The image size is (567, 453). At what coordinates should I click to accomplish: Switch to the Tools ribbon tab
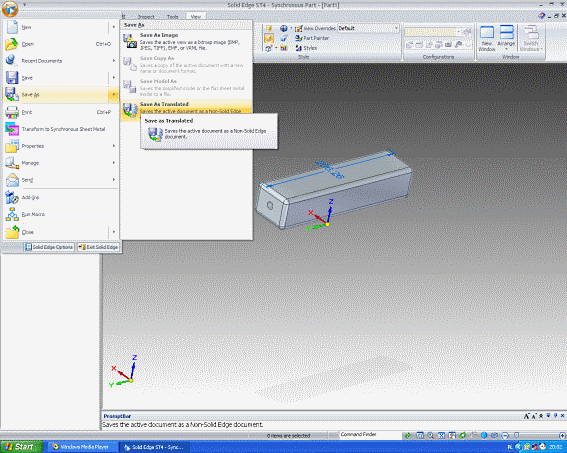click(x=172, y=17)
